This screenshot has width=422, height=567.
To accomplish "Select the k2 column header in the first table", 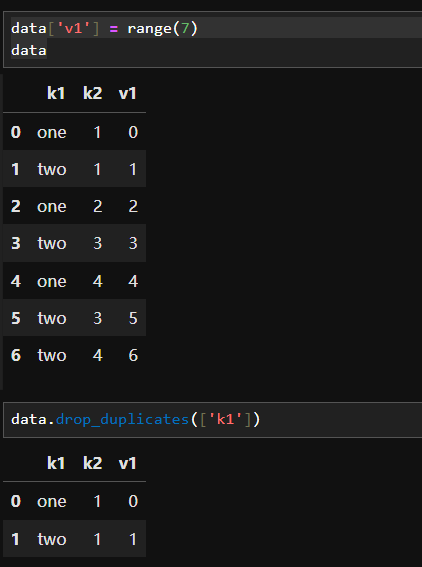I will (x=93, y=93).
